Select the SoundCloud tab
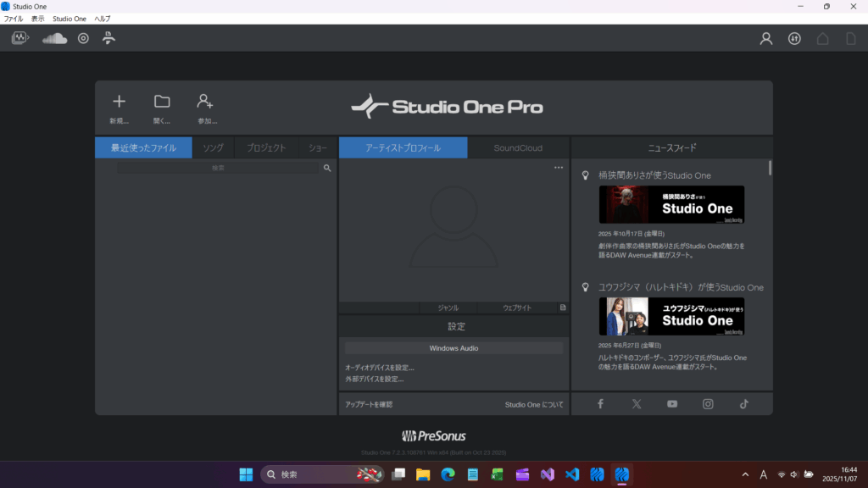 click(518, 147)
